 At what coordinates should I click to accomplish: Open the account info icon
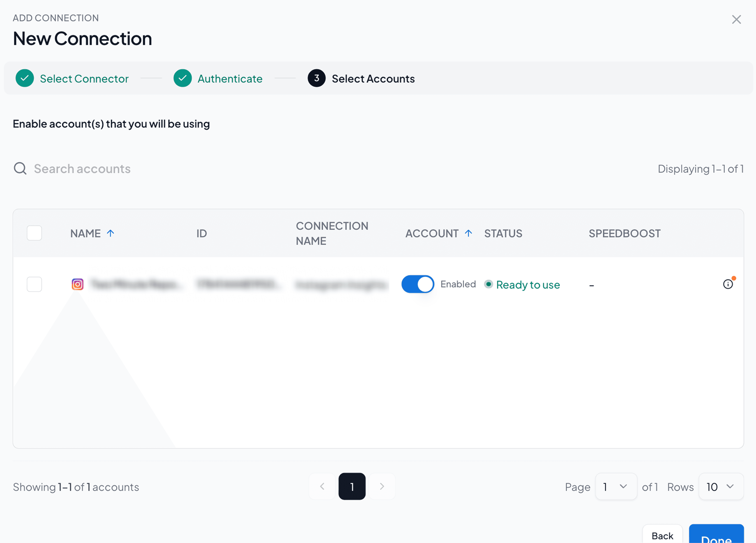728,284
